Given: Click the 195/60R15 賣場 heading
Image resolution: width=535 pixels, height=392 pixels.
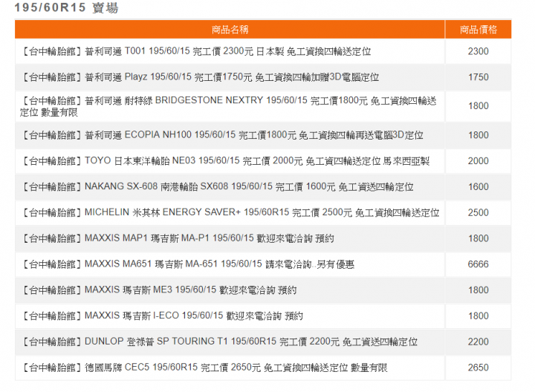Looking at the screenshot, I should [67, 7].
